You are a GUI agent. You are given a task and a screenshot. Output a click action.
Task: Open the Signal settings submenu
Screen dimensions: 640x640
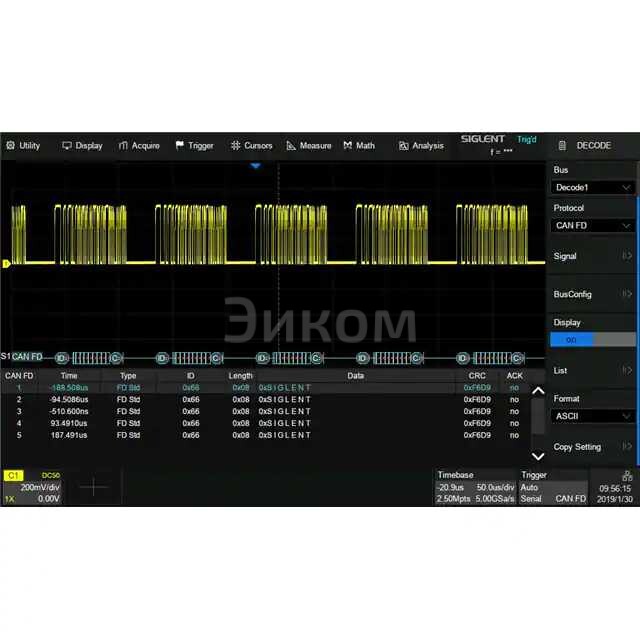coord(594,257)
